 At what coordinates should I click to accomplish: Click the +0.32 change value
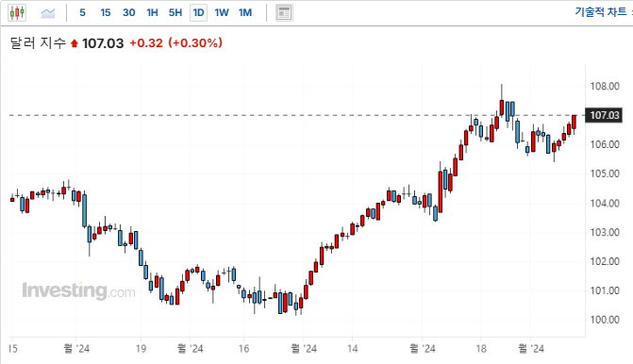(x=145, y=43)
